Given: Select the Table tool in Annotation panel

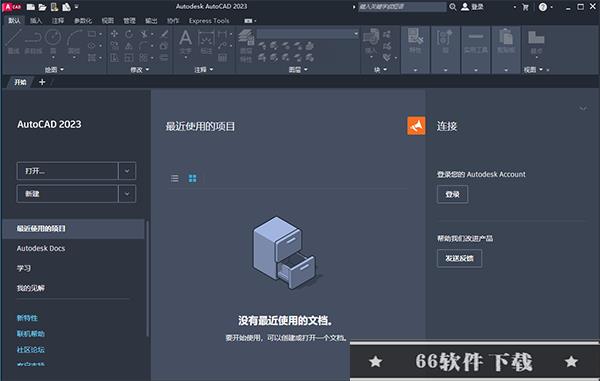Looking at the screenshot, I should (222, 58).
